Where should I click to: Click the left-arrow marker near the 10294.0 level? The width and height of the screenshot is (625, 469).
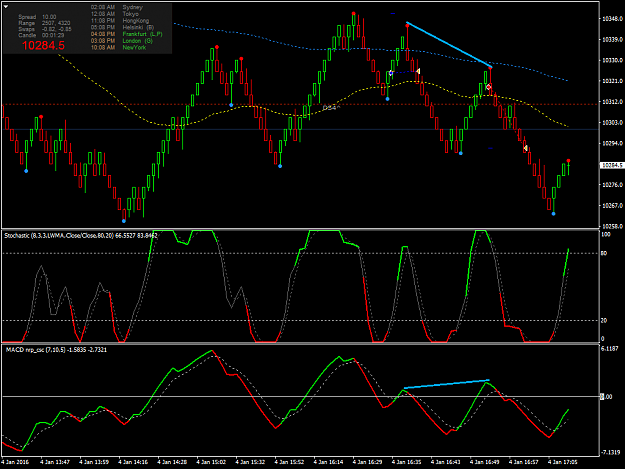pos(525,148)
